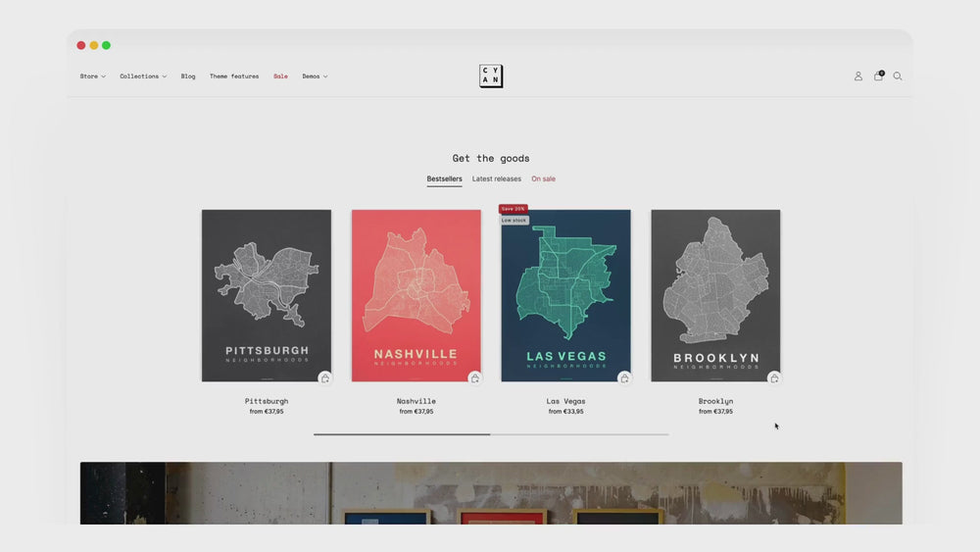Open the user account icon
This screenshot has width=980, height=552.
tap(858, 76)
